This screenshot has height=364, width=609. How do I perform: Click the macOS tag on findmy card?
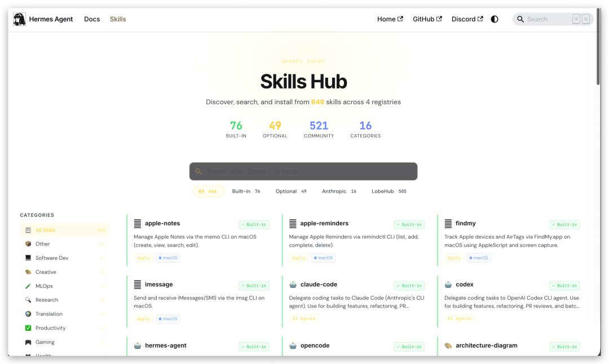tap(479, 258)
